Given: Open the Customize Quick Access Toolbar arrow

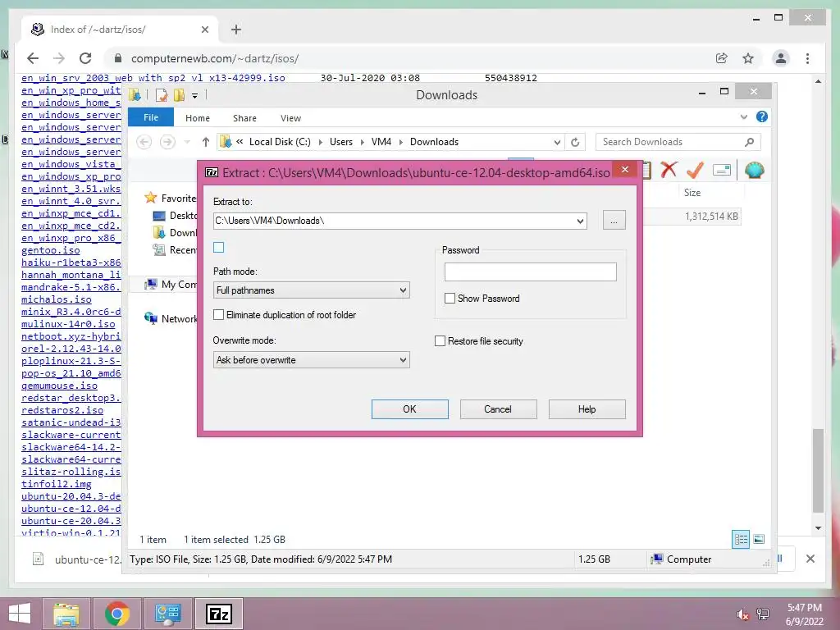Looking at the screenshot, I should click(195, 96).
